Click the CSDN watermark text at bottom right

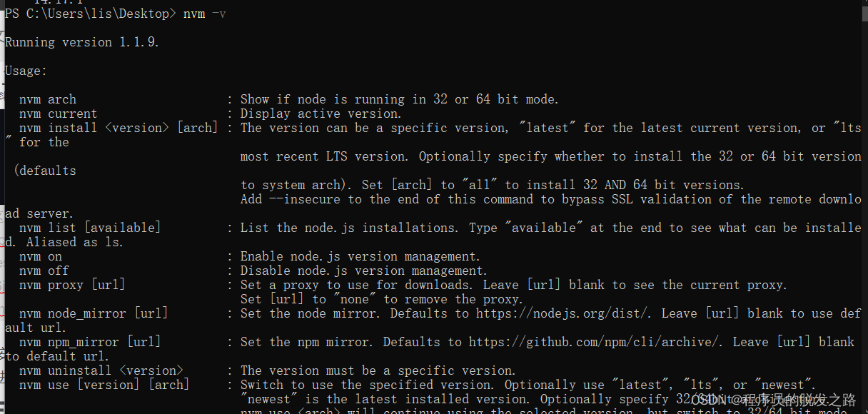pos(773,400)
